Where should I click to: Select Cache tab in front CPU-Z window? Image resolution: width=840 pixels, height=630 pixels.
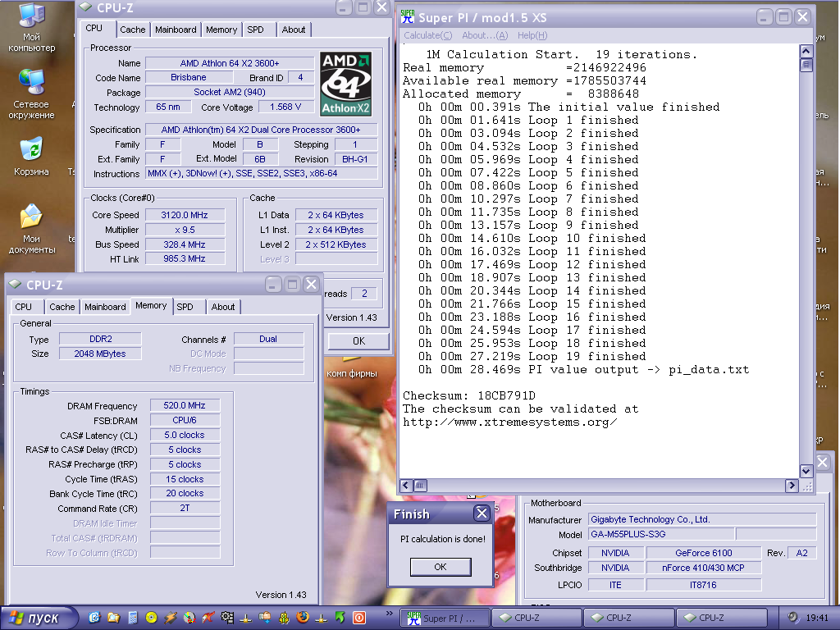(62, 307)
